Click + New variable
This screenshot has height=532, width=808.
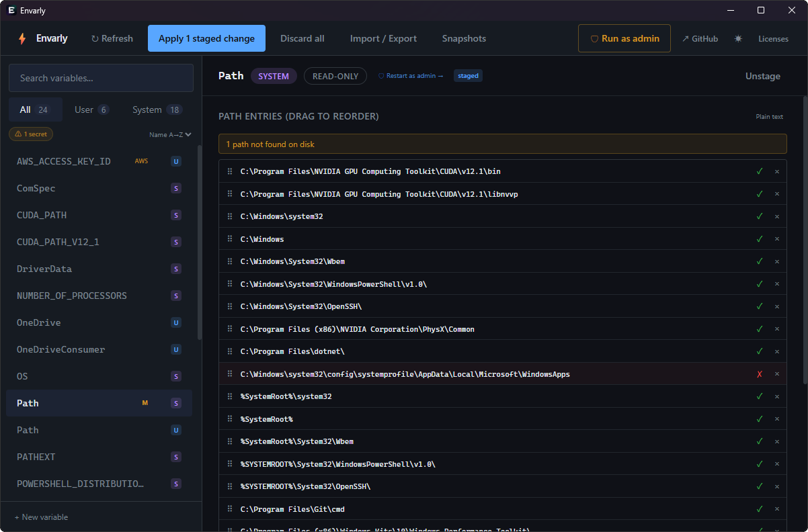click(42, 517)
